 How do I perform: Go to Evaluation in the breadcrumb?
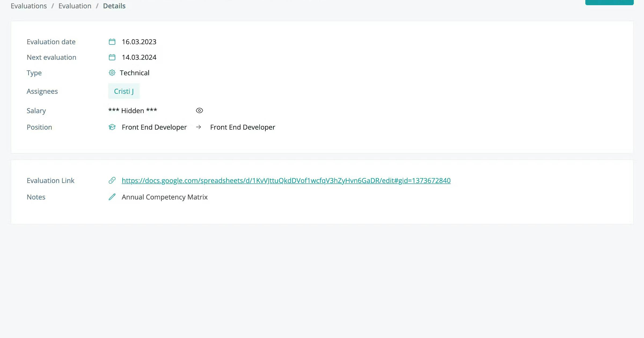tap(75, 6)
